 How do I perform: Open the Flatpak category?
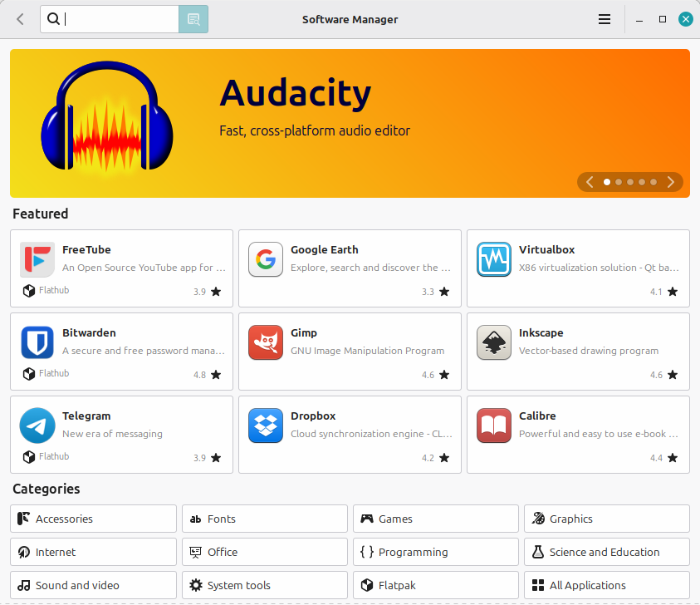pyautogui.click(x=436, y=585)
